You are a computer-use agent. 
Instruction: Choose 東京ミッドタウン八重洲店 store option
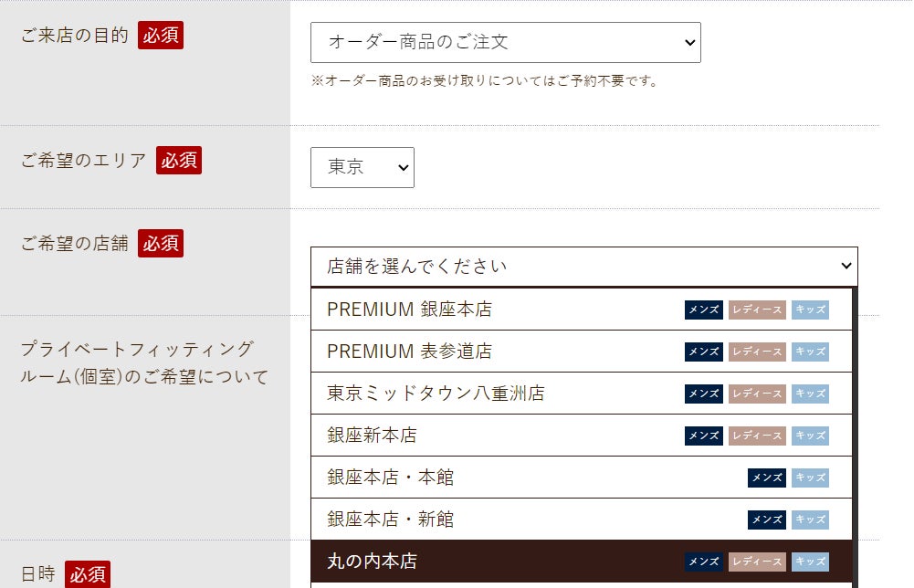(436, 394)
